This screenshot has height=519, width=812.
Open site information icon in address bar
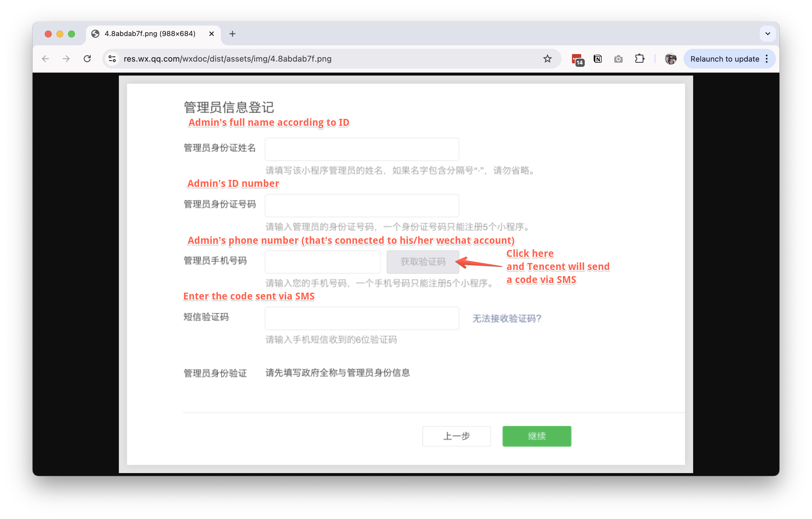coord(112,59)
